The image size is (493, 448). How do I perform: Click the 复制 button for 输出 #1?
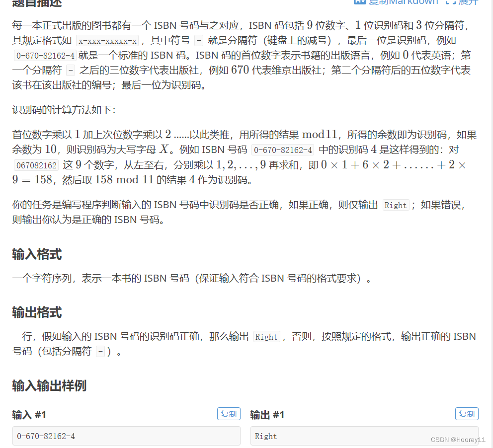click(467, 414)
